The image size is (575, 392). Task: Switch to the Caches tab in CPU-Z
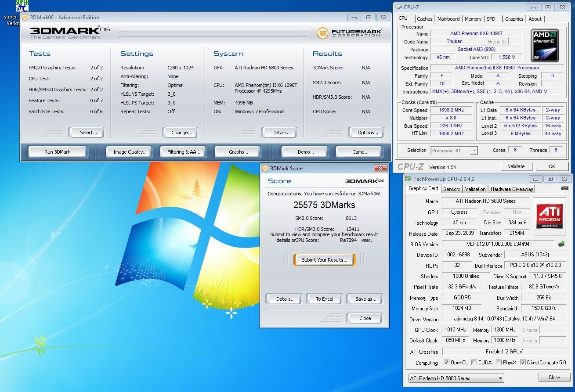[425, 19]
